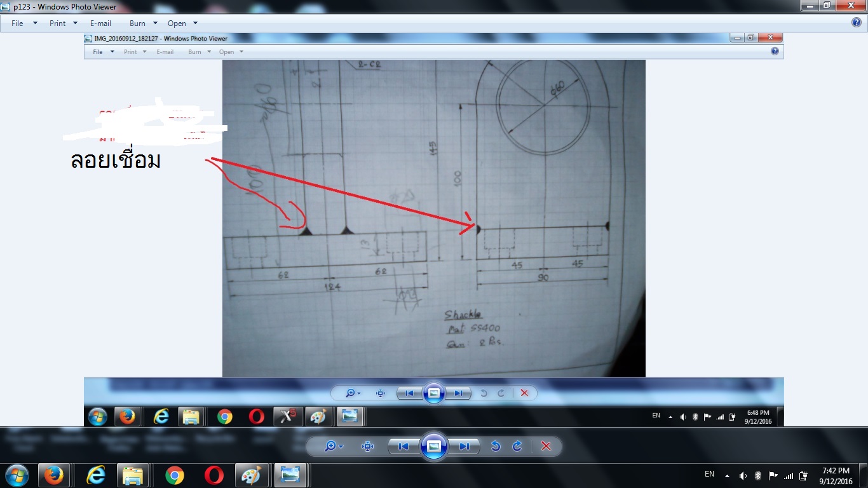This screenshot has height=488, width=868.
Task: Open volume control in the 7:42 PM tray
Action: (x=743, y=476)
